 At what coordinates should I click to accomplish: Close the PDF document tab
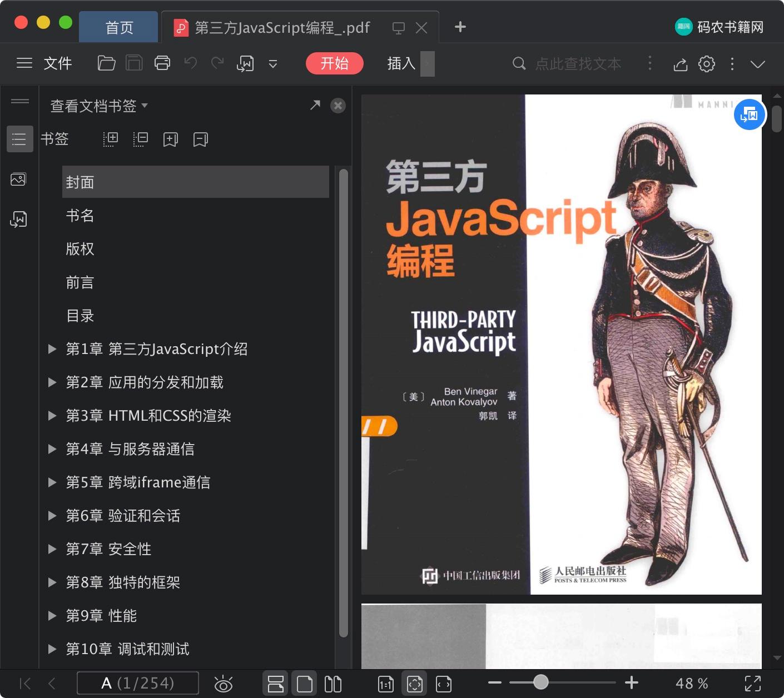[422, 28]
